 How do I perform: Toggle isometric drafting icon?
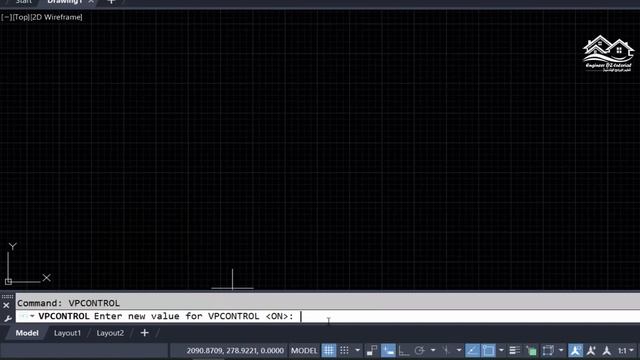pyautogui.click(x=446, y=350)
